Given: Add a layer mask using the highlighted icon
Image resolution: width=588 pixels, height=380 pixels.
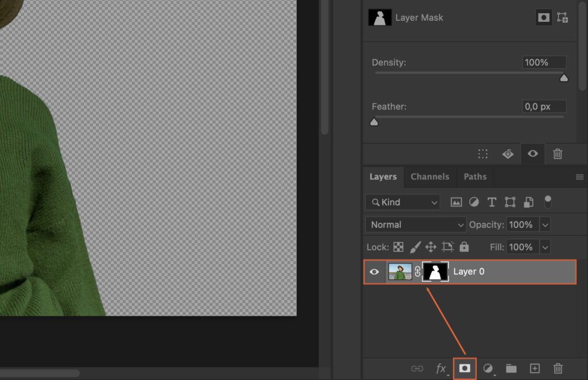Looking at the screenshot, I should (464, 369).
